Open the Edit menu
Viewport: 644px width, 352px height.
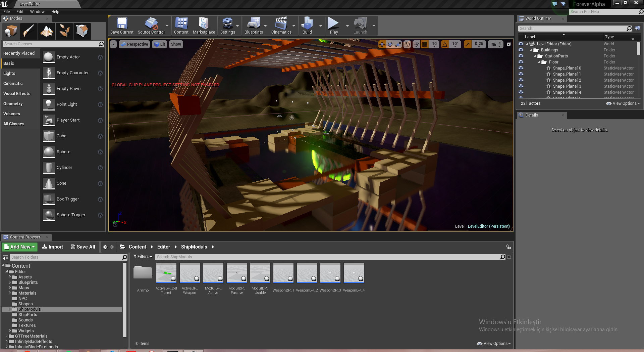pos(20,12)
